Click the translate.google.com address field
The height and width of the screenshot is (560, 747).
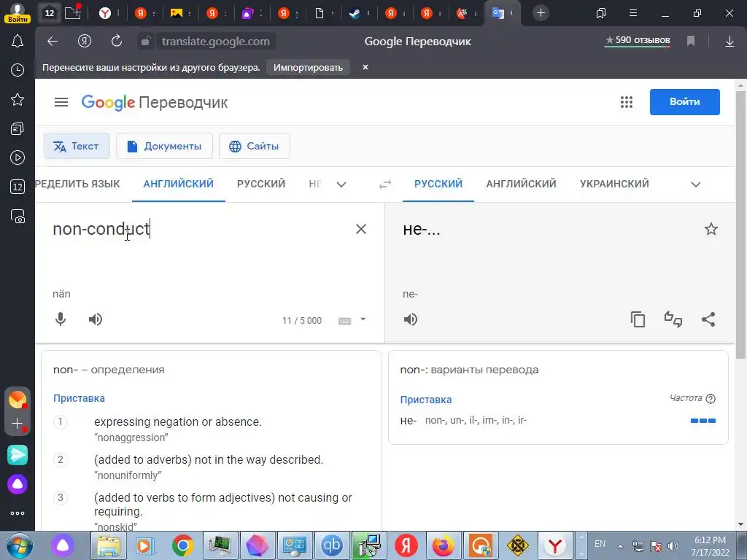click(x=216, y=42)
